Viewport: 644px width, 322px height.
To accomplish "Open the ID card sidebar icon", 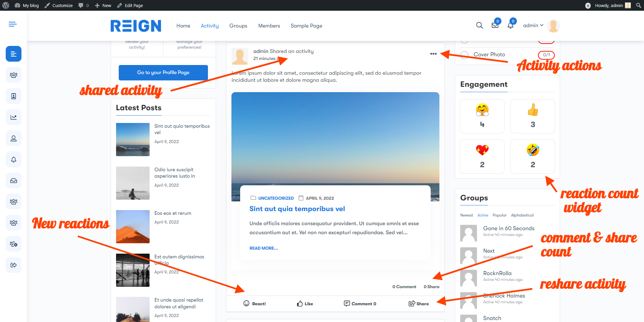I will pyautogui.click(x=13, y=96).
